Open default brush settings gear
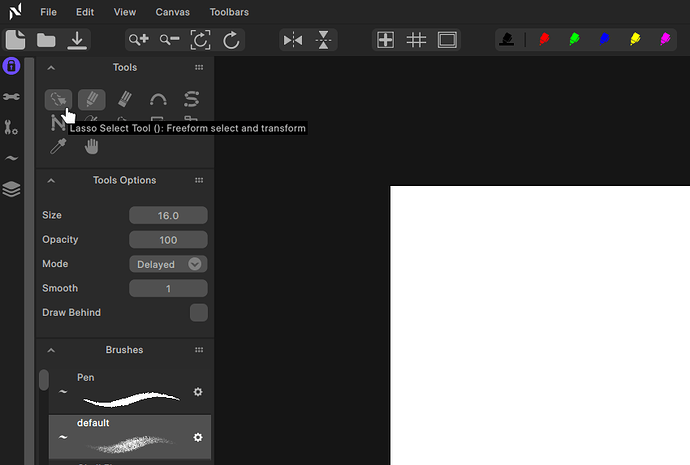Screen dimensions: 690x465 pos(198,437)
